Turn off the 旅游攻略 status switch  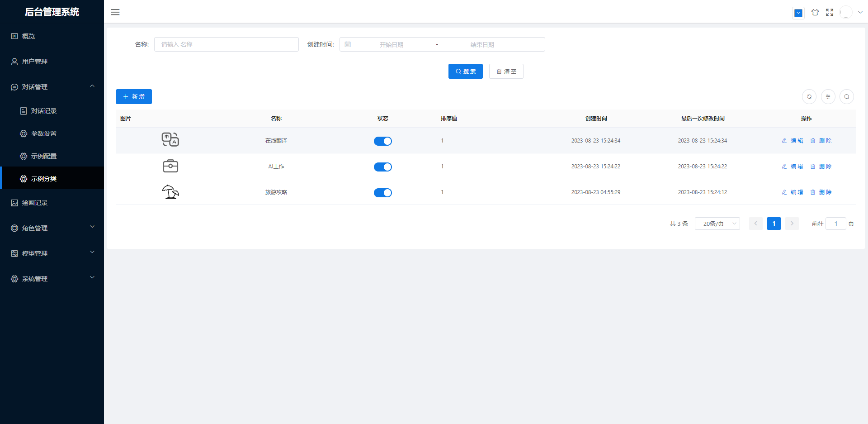[382, 193]
